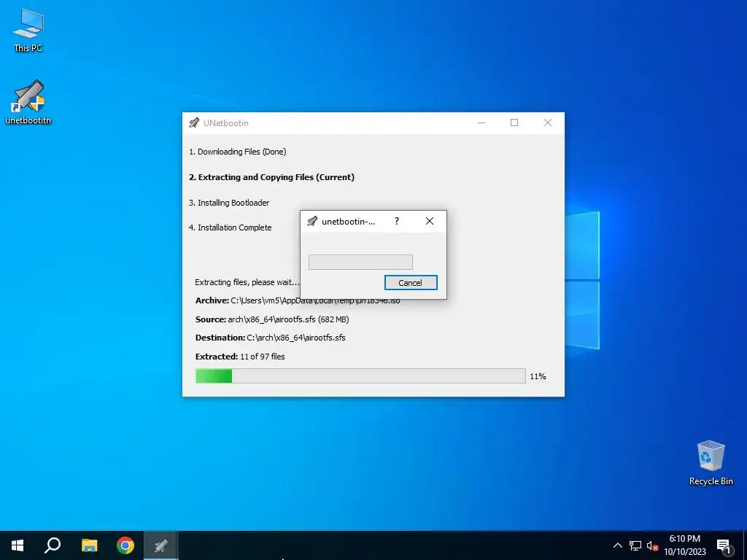Image resolution: width=747 pixels, height=560 pixels.
Task: Click the Extracting files, please wait text
Action: point(247,282)
